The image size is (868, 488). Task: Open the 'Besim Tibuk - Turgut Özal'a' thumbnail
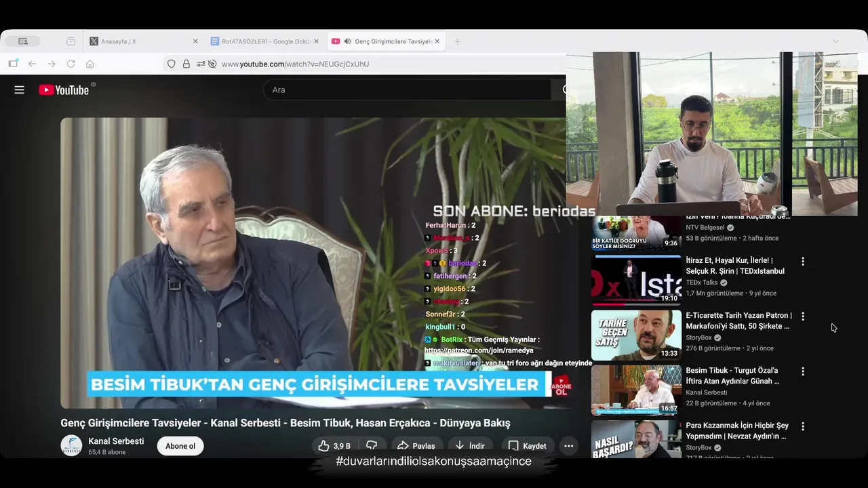click(x=636, y=390)
